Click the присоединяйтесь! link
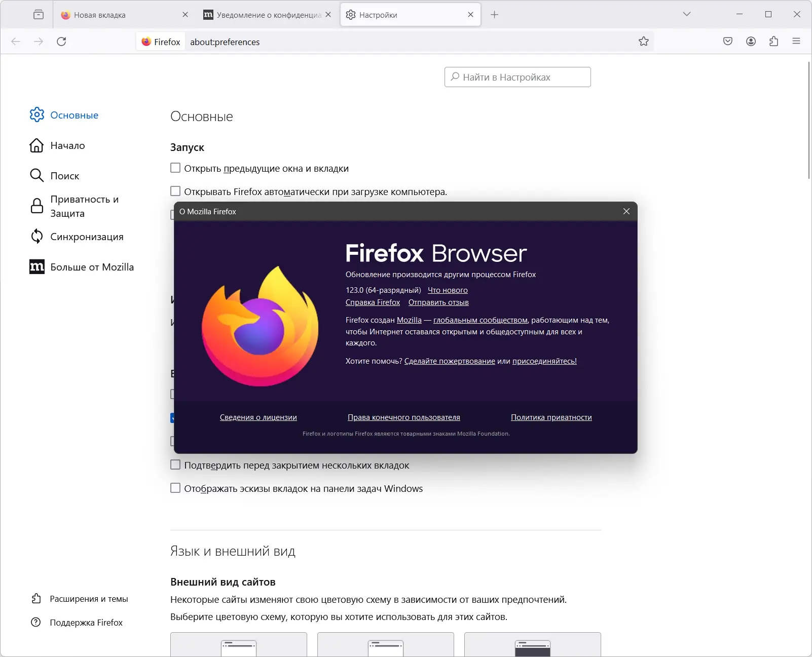Image resolution: width=812 pixels, height=657 pixels. click(x=544, y=361)
